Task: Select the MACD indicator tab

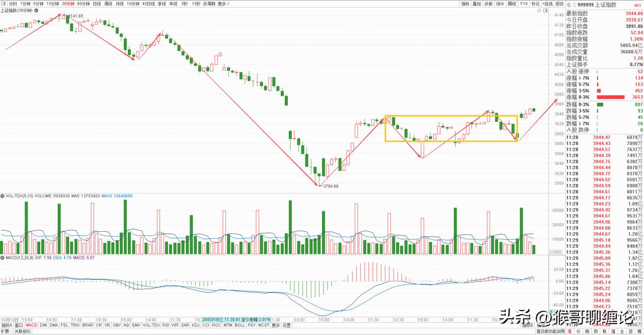Action: tap(32, 325)
